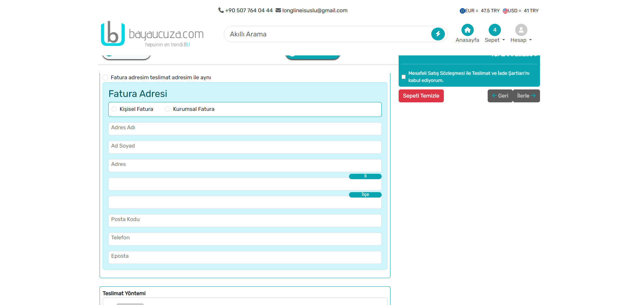Go back with the Geri button
This screenshot has width=644, height=305.
pos(500,96)
